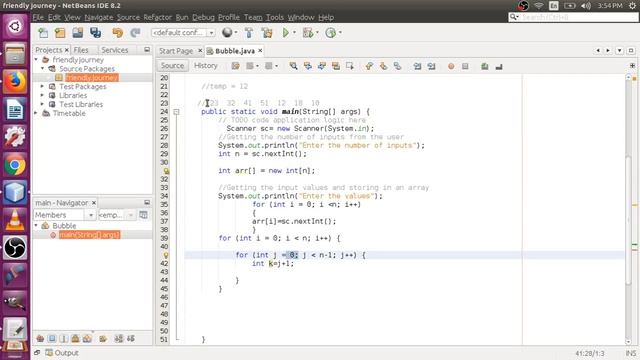Click the Next Bookmark icon

coord(383,66)
